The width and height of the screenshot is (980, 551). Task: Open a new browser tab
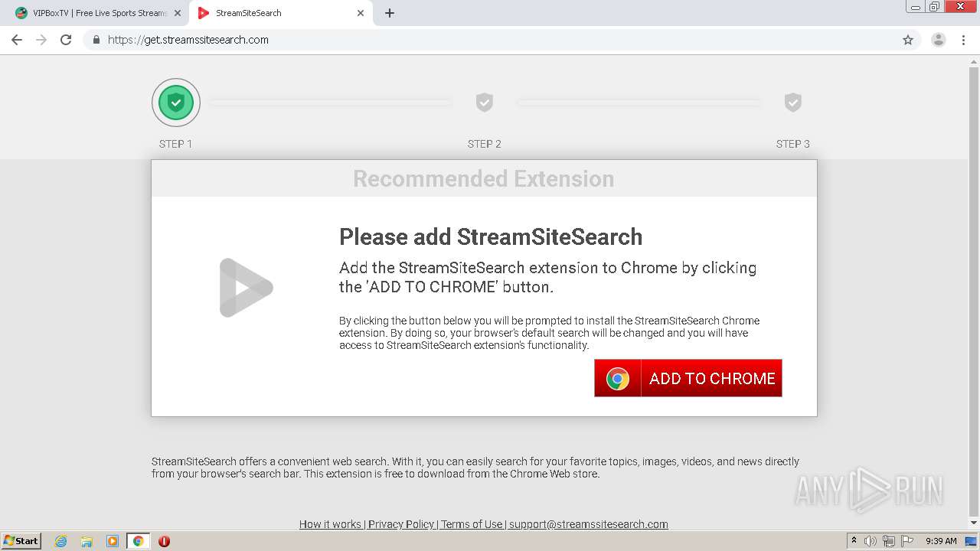coord(390,13)
